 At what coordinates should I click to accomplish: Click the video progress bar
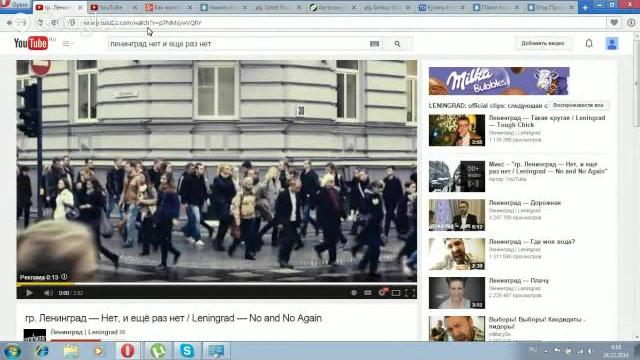(x=217, y=284)
